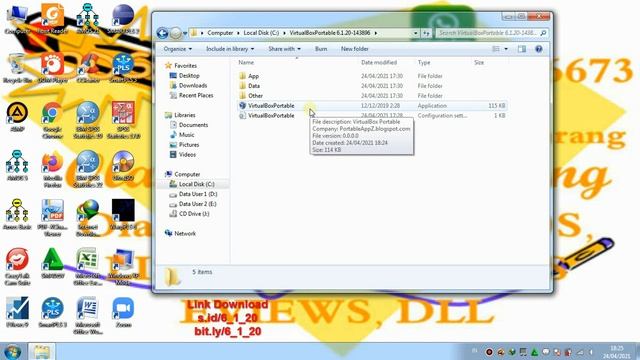Viewport: 640px width, 360px height.
Task: Expand breadcrumb arrow after VirtualBoxPortable 6.1.20
Action: [x=376, y=33]
